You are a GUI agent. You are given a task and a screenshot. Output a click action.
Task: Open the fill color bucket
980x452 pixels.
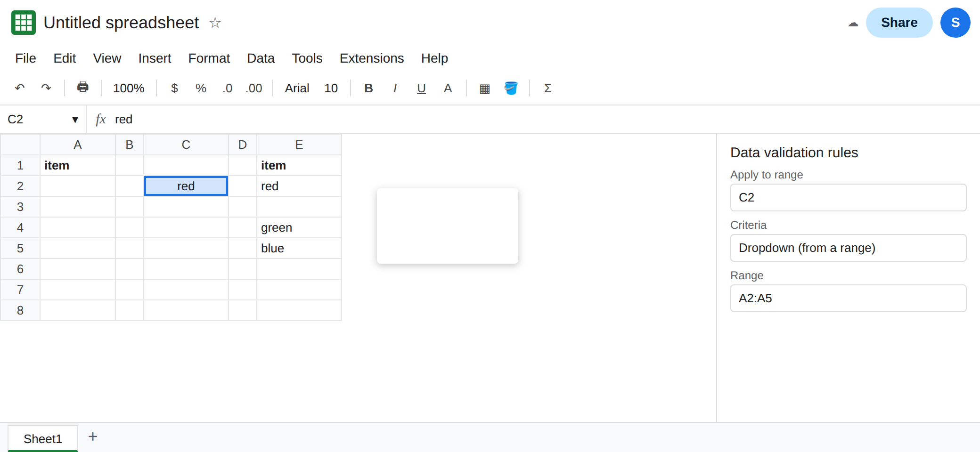point(511,88)
